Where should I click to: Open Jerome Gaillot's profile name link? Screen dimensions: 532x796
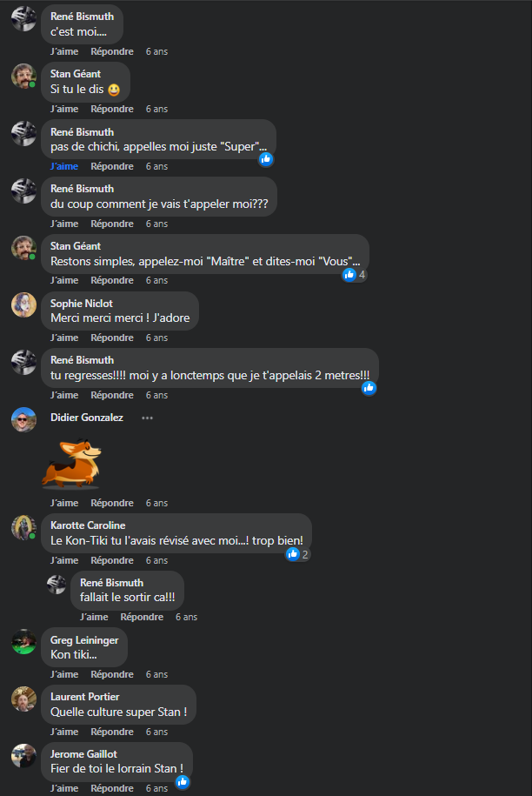(83, 754)
